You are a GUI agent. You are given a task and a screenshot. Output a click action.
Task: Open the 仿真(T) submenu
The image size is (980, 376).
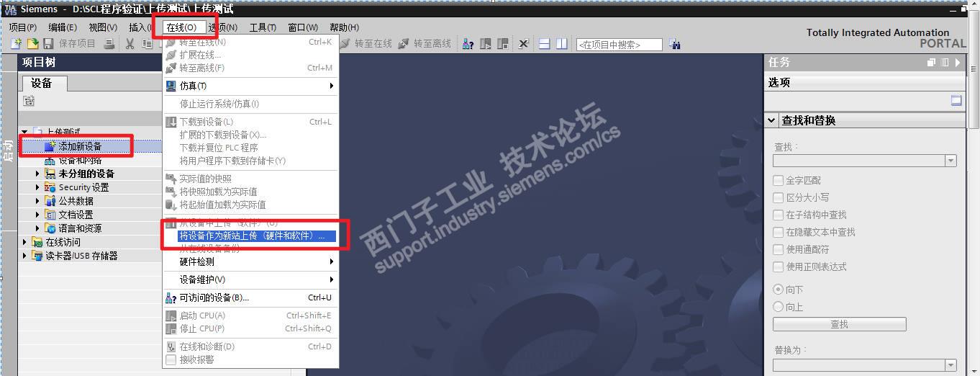[250, 86]
